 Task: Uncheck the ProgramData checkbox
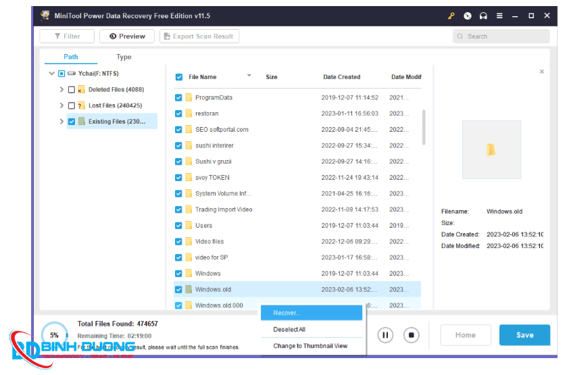click(178, 97)
